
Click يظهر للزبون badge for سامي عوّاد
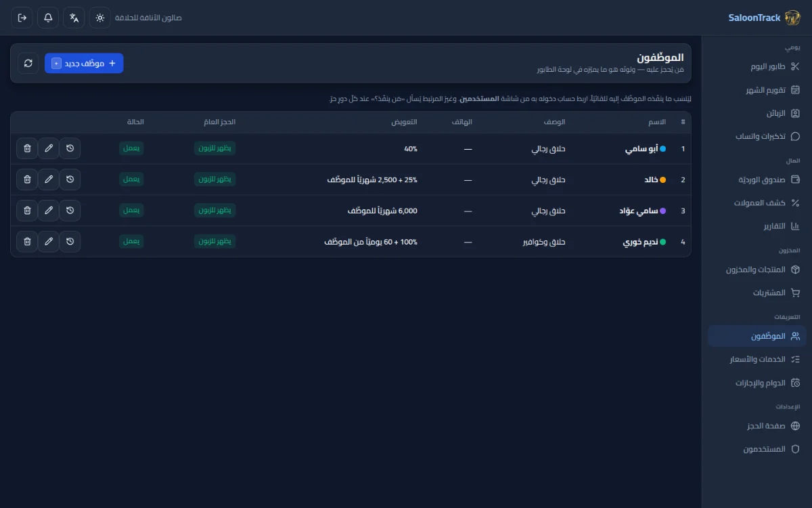215,211
